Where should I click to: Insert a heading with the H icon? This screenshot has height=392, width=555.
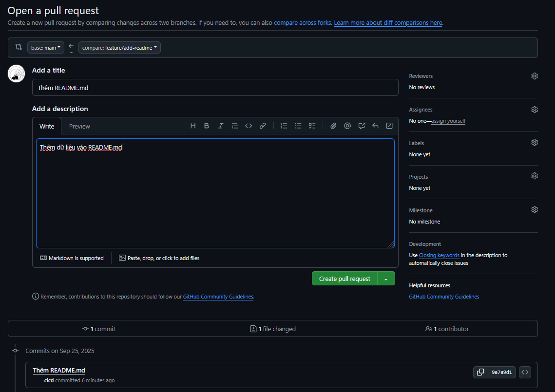pos(193,126)
